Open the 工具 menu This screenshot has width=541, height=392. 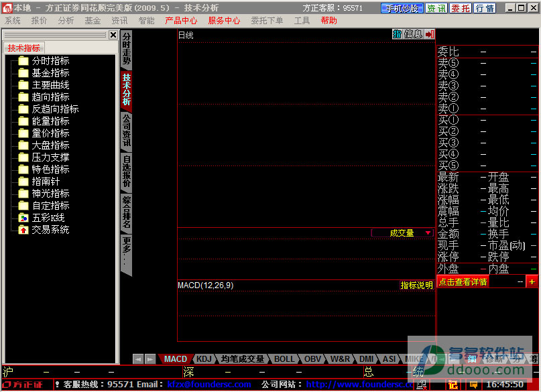point(302,21)
